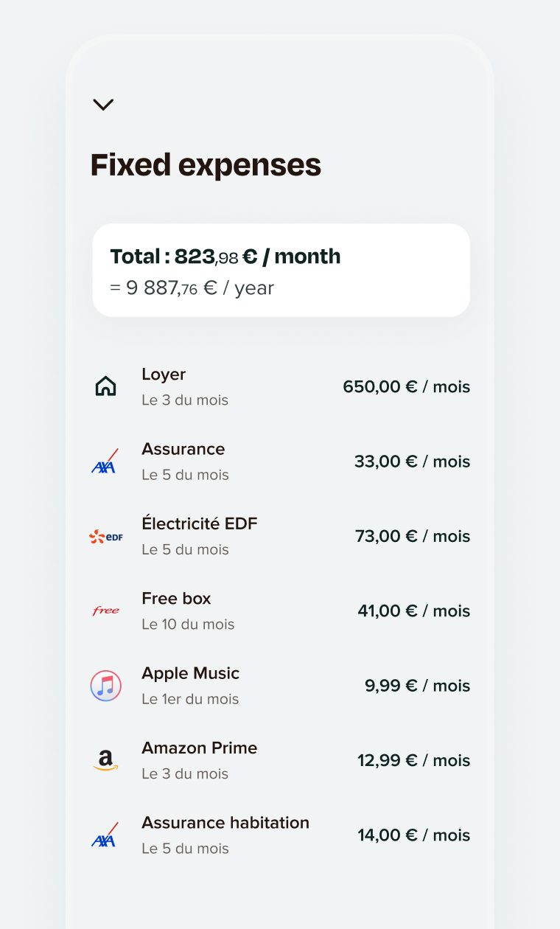The image size is (560, 929).
Task: Click the EDF logo icon
Action: click(105, 537)
